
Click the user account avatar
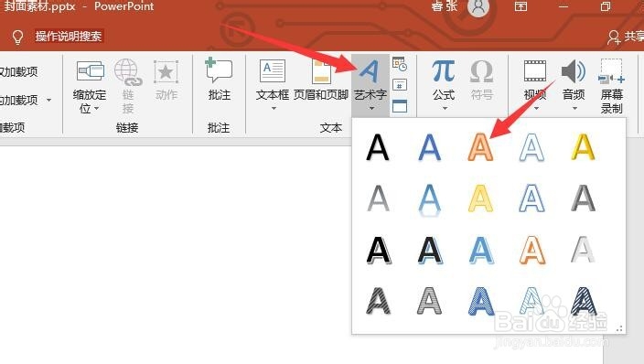pyautogui.click(x=478, y=7)
